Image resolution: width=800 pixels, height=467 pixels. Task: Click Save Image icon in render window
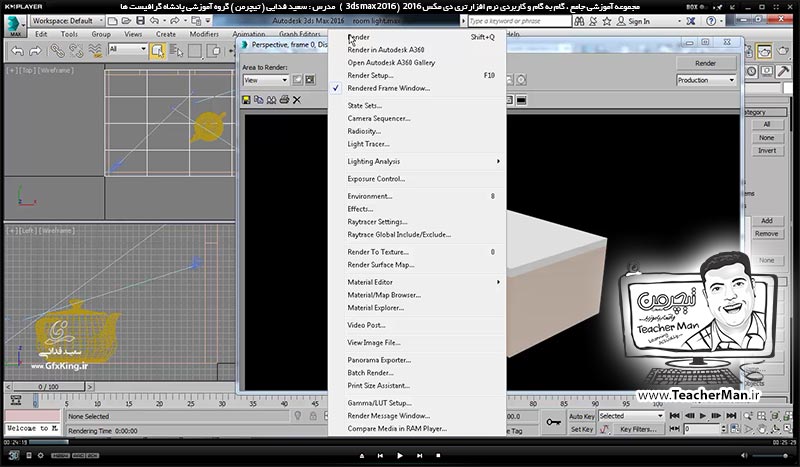(x=246, y=100)
